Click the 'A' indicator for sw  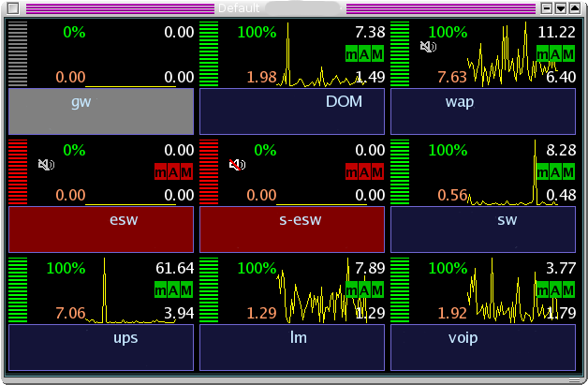coord(555,172)
